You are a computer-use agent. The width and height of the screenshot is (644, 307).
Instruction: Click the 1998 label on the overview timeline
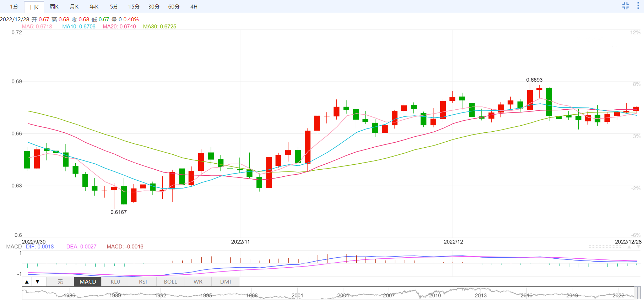point(252,295)
